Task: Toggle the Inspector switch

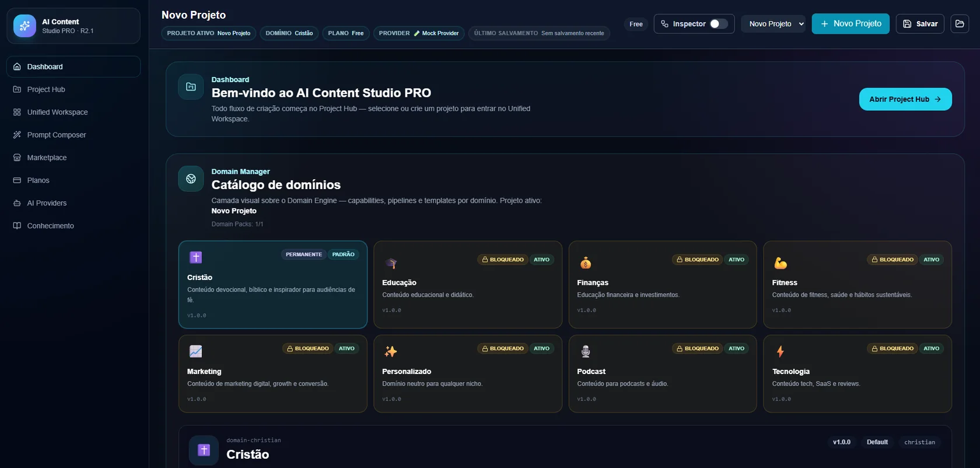Action: click(x=719, y=24)
